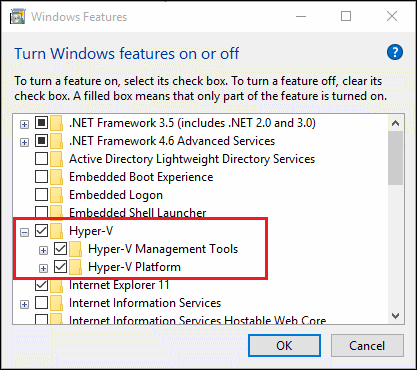This screenshot has width=417, height=370.
Task: Click the .NET Framework 4.6 Advanced Services folder icon
Action: [x=57, y=141]
